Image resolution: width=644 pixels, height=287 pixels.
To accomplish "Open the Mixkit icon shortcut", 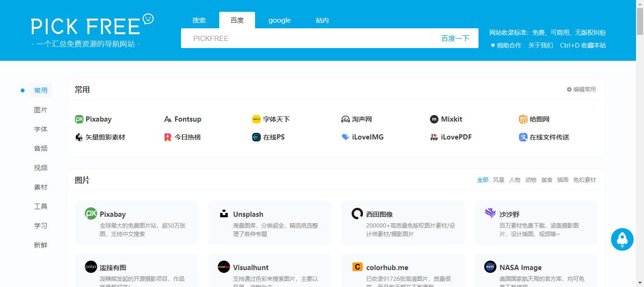I will coord(434,119).
